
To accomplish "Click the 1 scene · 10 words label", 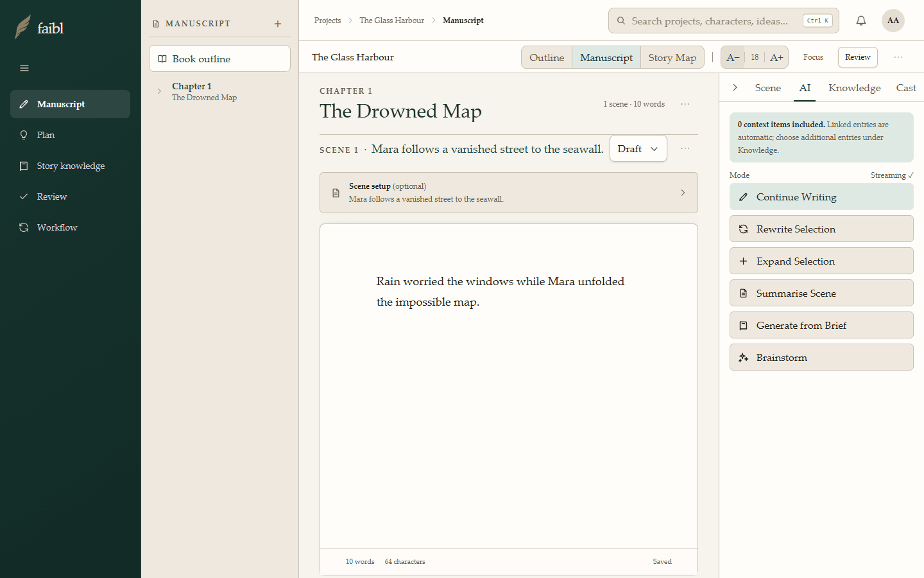I will pyautogui.click(x=633, y=104).
